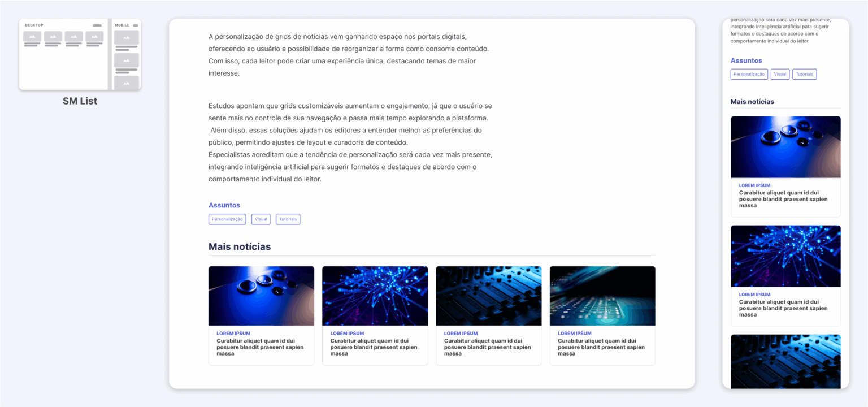Open the Curabitur headline under mobile fiber optic image
The width and height of the screenshot is (868, 407).
point(783,308)
